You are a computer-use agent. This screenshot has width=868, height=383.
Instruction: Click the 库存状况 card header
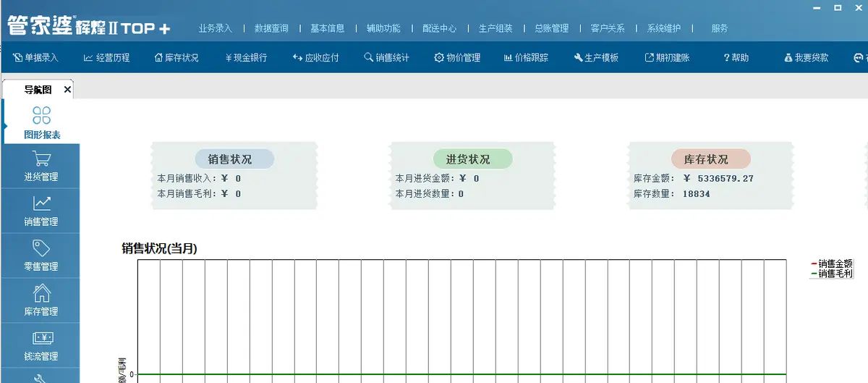(711, 159)
